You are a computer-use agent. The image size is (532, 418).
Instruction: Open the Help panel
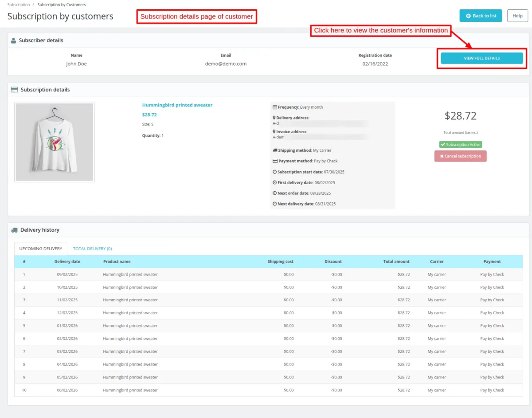click(x=517, y=16)
